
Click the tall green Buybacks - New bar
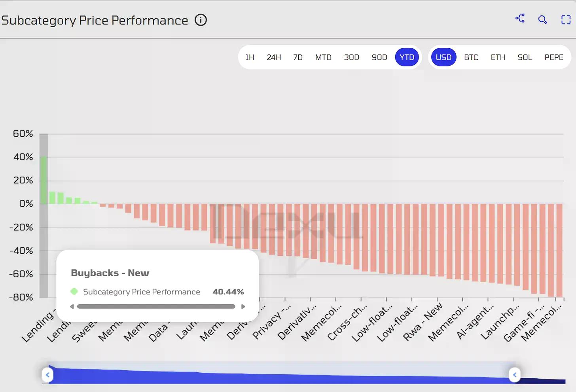click(44, 180)
